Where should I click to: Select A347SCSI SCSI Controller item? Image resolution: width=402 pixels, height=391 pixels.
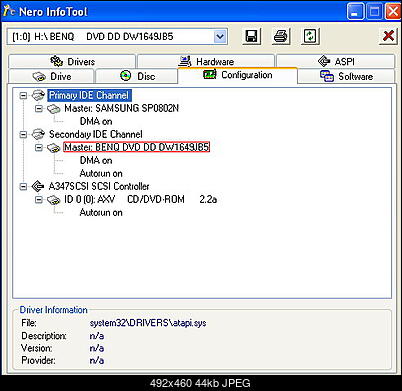coord(99,186)
